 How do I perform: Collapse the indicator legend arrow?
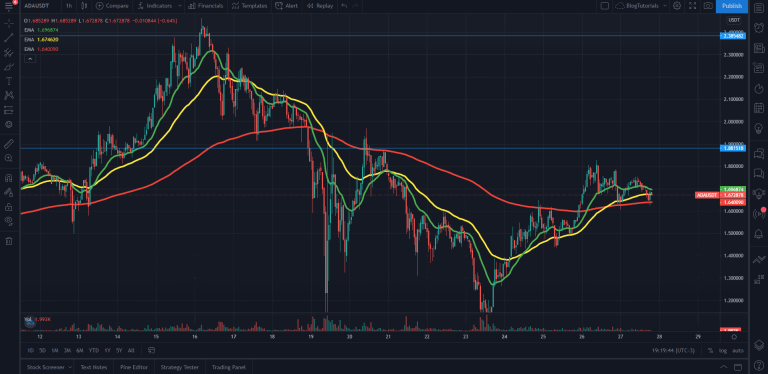[x=30, y=58]
